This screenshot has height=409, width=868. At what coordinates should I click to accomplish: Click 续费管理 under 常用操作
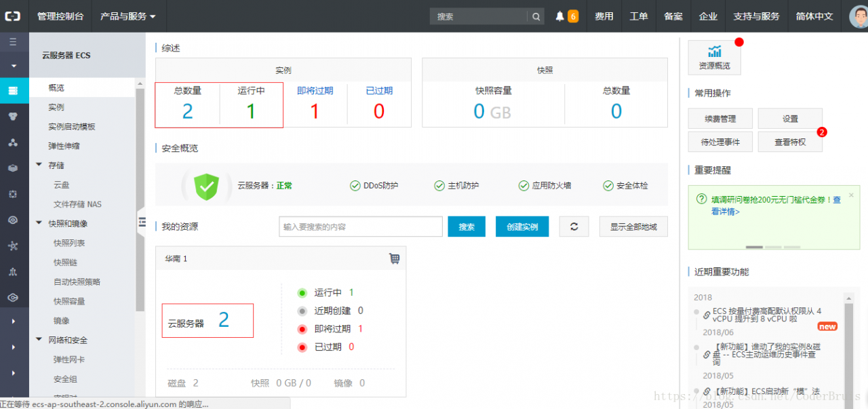720,119
